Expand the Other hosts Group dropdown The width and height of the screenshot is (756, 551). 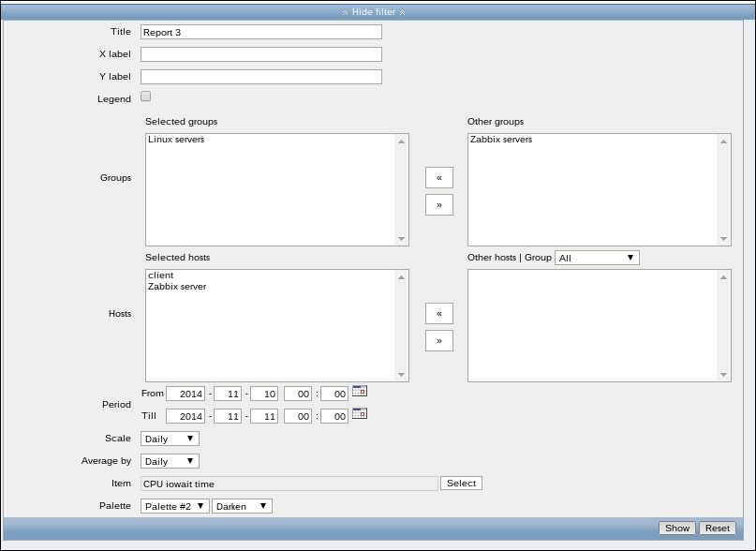pos(597,258)
